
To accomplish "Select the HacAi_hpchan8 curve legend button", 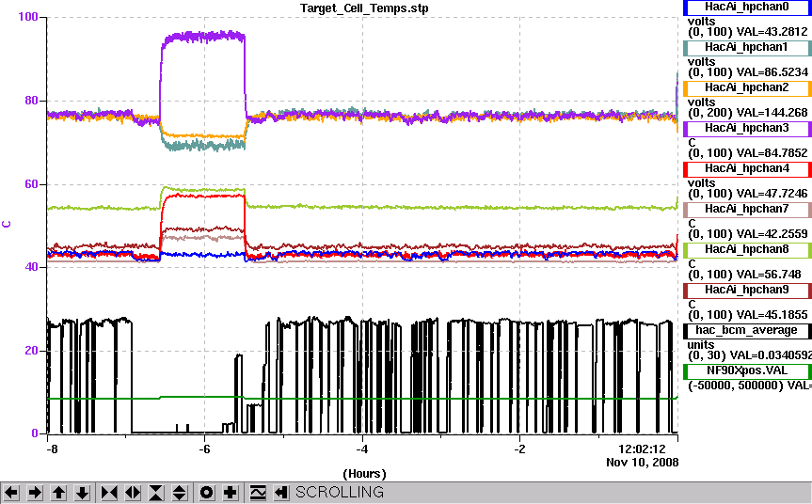I will [x=747, y=249].
